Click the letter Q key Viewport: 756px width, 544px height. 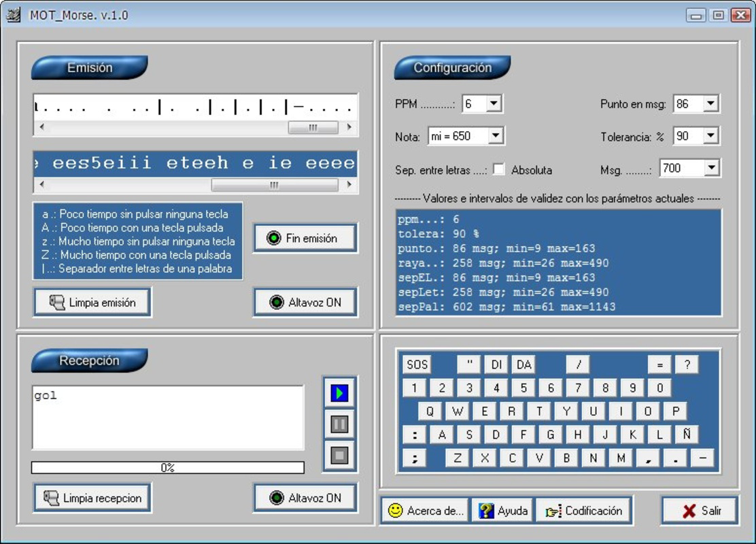430,411
